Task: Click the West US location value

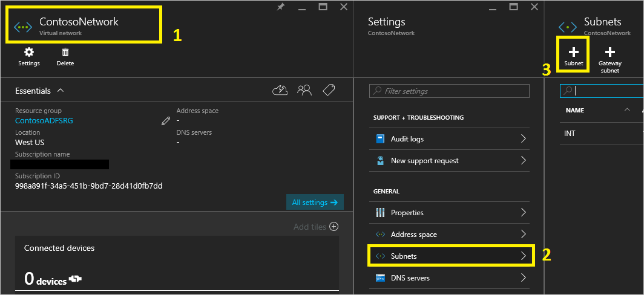Action: 30,143
